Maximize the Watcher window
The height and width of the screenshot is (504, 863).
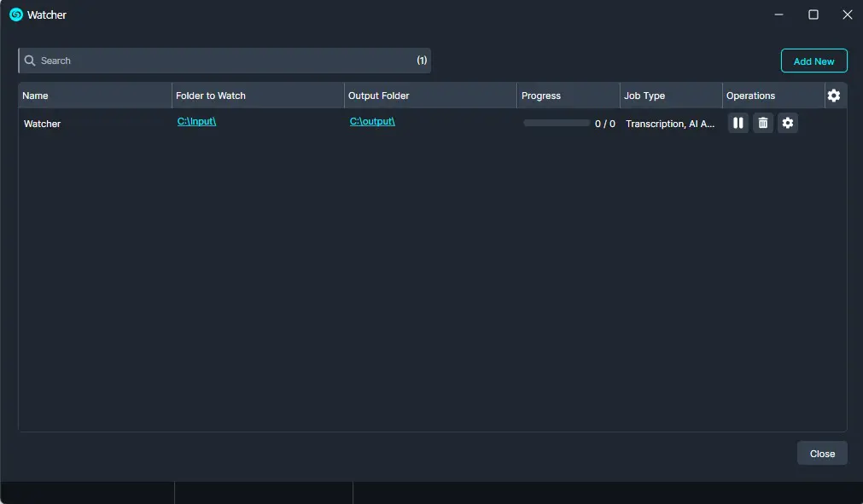click(x=813, y=14)
